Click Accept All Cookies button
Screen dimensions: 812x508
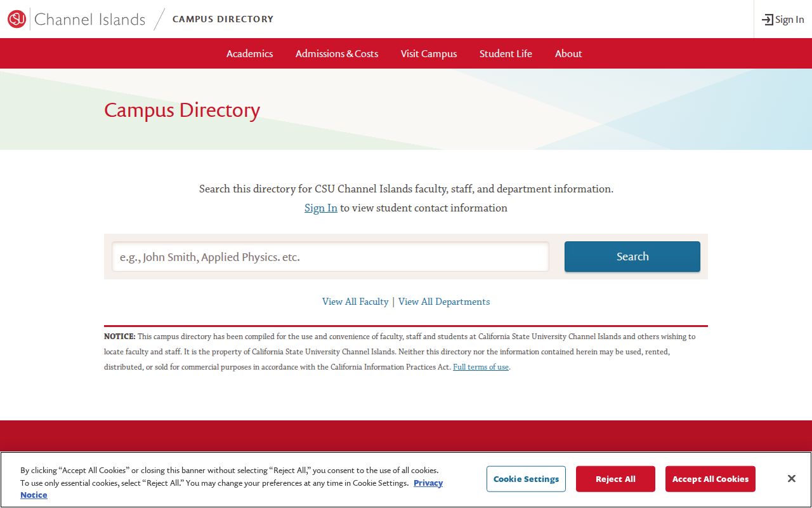pyautogui.click(x=710, y=479)
